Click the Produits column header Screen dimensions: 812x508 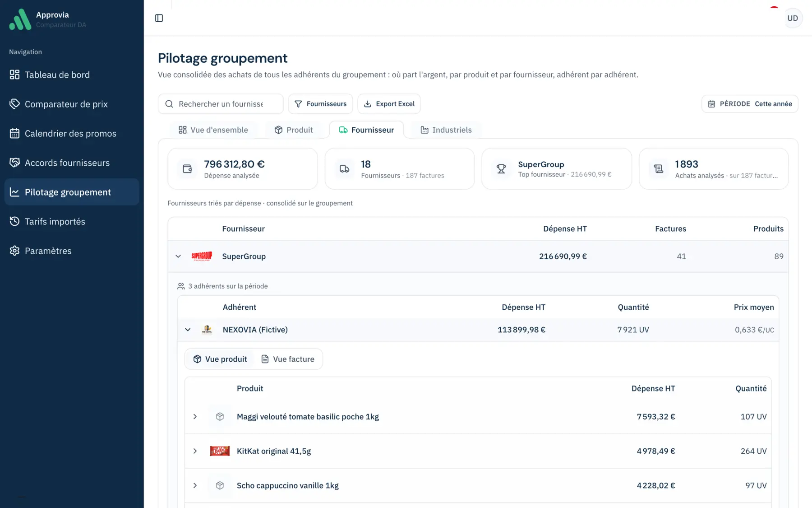click(x=768, y=228)
